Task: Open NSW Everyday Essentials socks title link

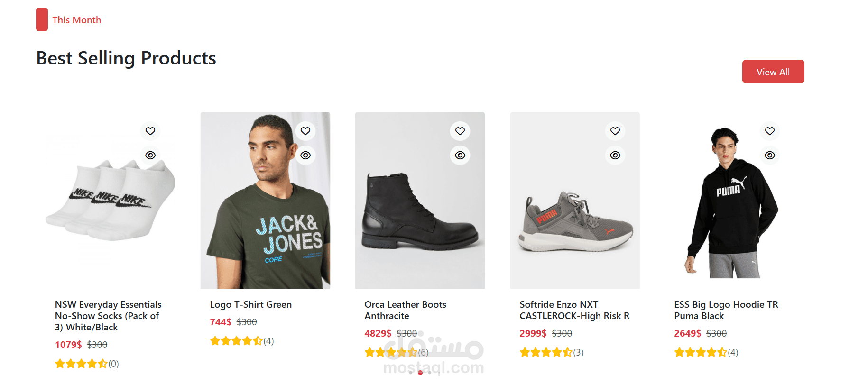Action: pyautogui.click(x=108, y=316)
